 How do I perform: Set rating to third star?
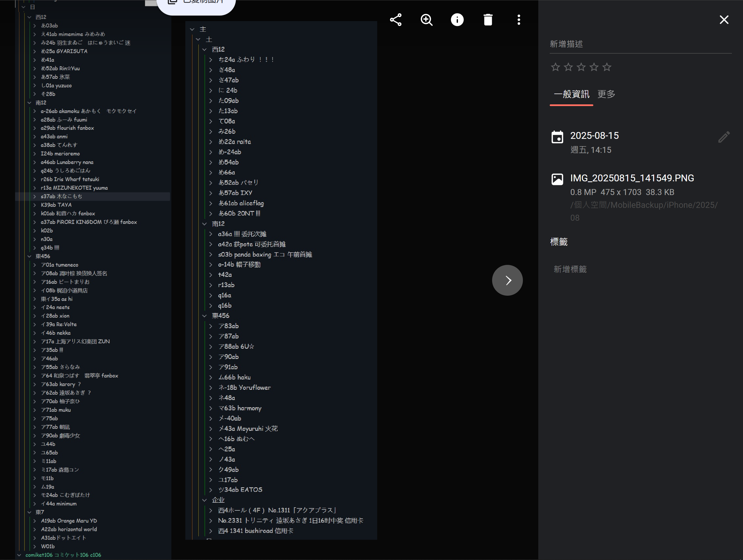581,67
